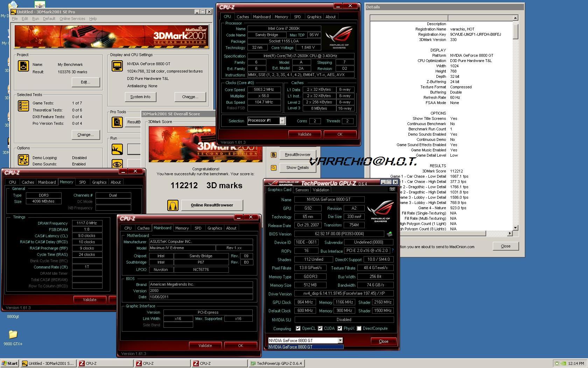
Task: Click the magnifier icon beside Show Details
Action: pos(274,168)
